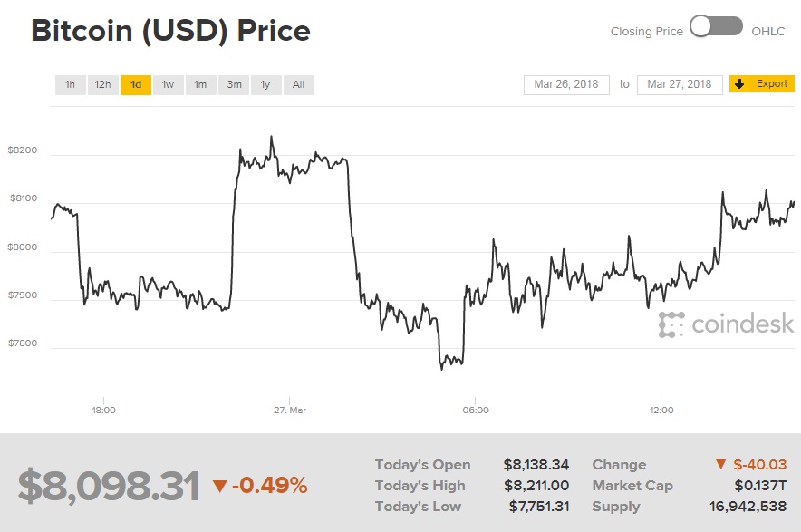Viewport: 801px width, 532px height.
Task: Click the Mar 27, 2018 end date field
Action: coord(680,83)
